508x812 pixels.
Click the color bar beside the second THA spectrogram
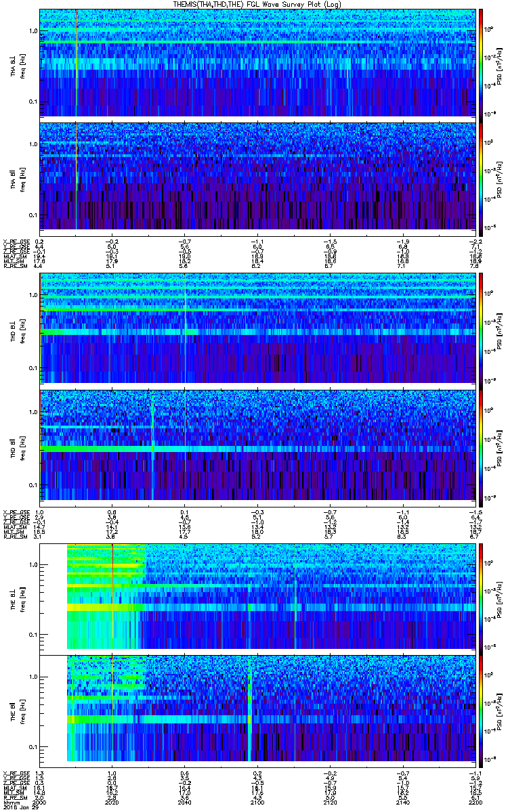pyautogui.click(x=481, y=176)
